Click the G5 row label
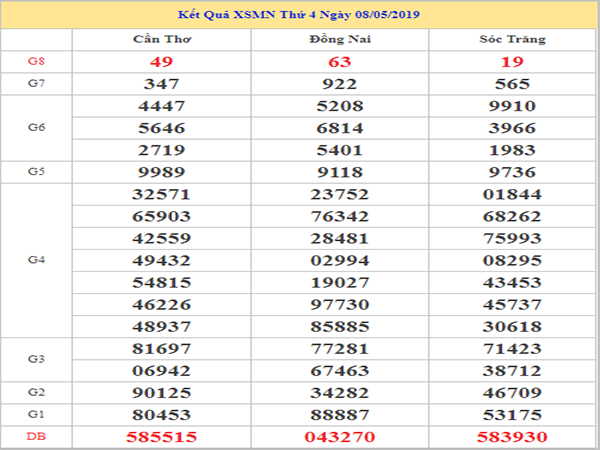 36,171
